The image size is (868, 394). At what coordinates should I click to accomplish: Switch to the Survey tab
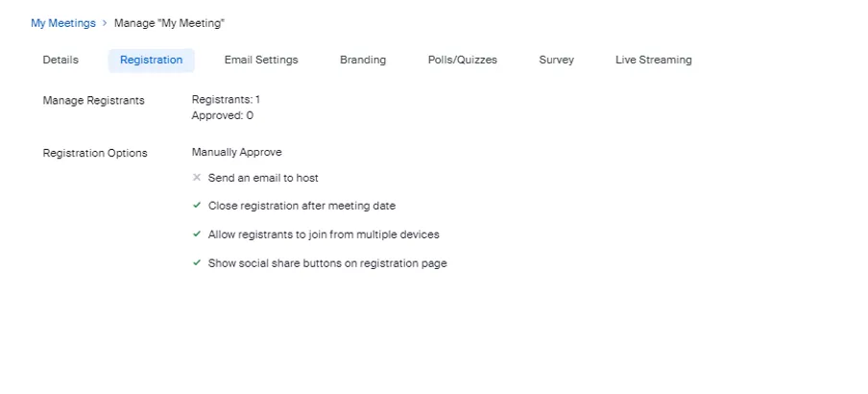556,60
